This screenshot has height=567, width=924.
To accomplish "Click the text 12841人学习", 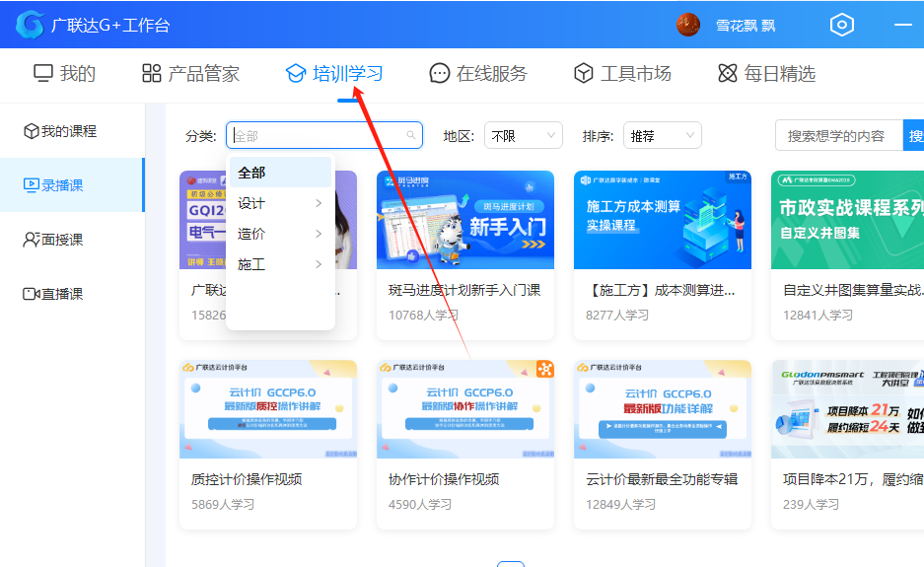I will [x=817, y=316].
